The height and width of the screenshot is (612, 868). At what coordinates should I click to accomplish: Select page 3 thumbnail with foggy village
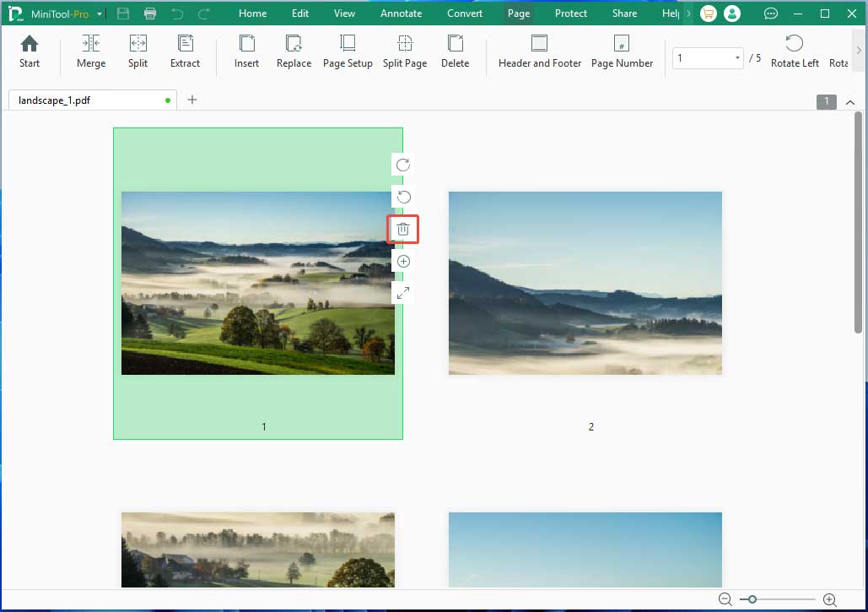tap(258, 550)
